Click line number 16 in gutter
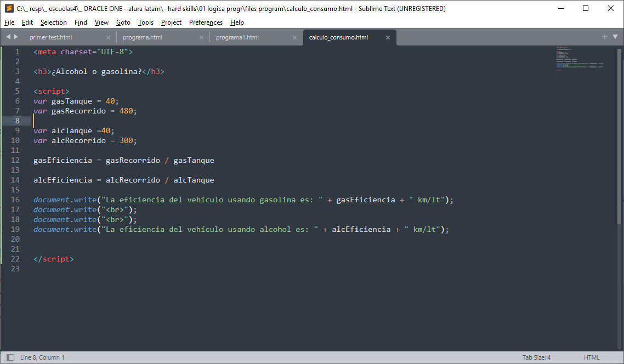 tap(15, 200)
